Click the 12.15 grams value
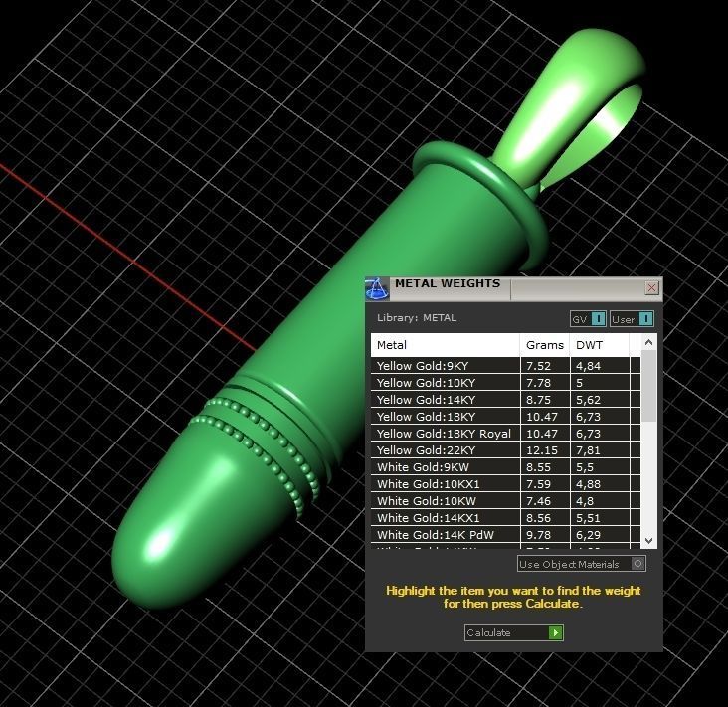Viewport: 728px width, 707px height. (541, 450)
